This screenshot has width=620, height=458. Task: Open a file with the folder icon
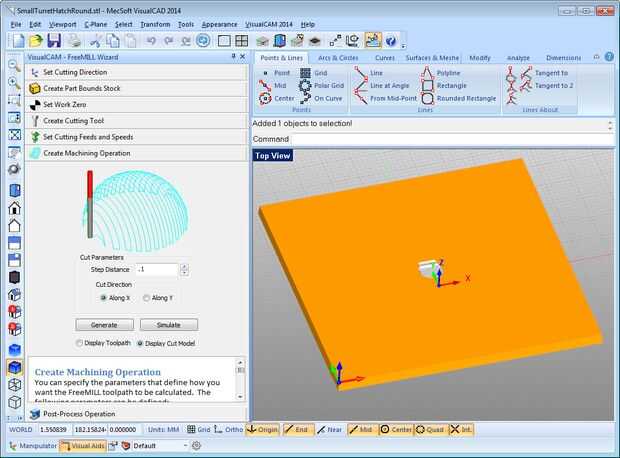(36, 40)
